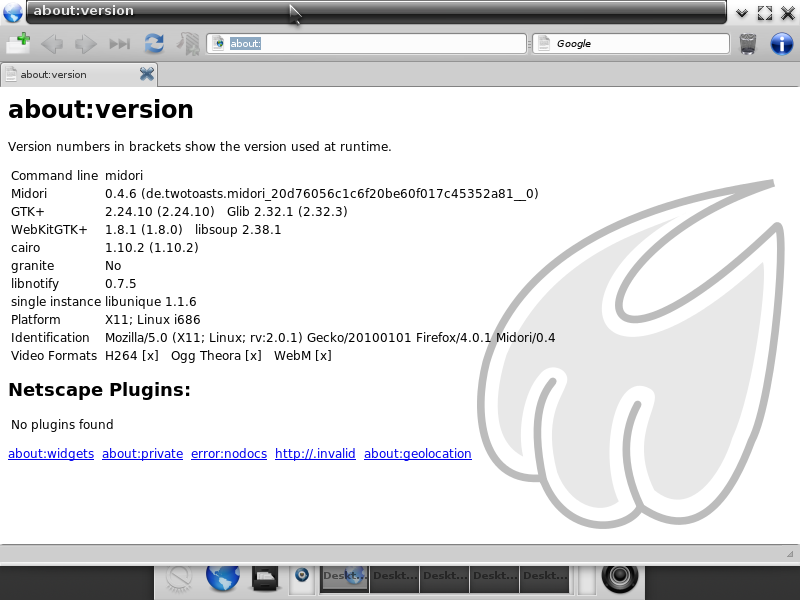Screen dimensions: 800x600
Task: Open the http://.invalid link
Action: click(315, 454)
